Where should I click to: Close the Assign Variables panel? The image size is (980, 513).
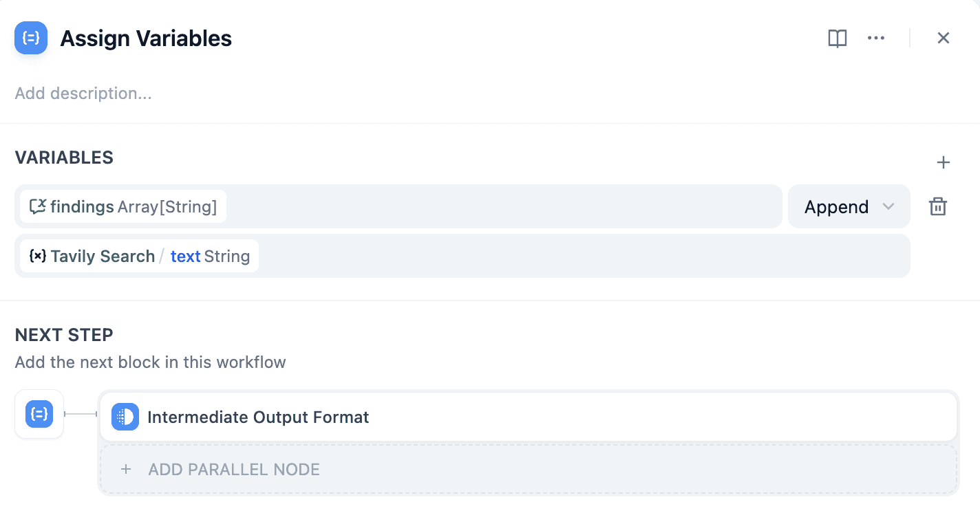click(x=944, y=39)
